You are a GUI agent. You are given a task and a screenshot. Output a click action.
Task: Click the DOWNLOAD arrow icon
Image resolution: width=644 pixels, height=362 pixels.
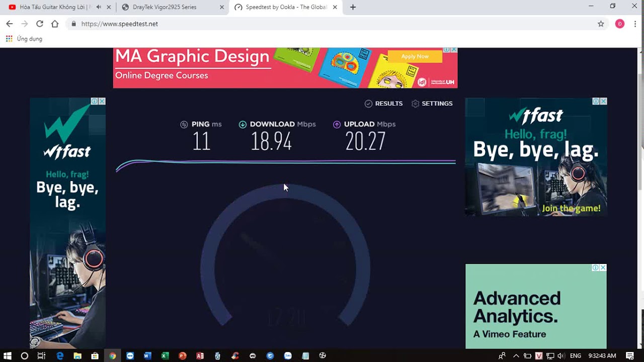[243, 124]
